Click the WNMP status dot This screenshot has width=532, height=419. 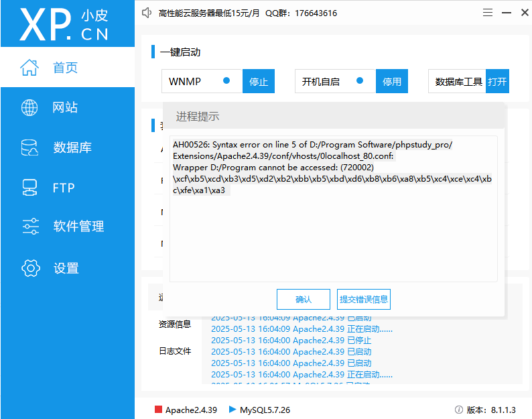226,80
